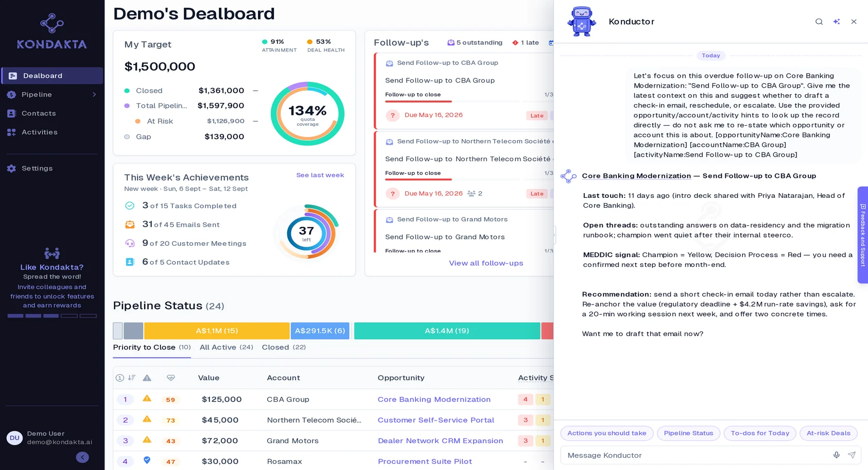
Task: Choose the Actions you should take suggestion
Action: pos(607,433)
